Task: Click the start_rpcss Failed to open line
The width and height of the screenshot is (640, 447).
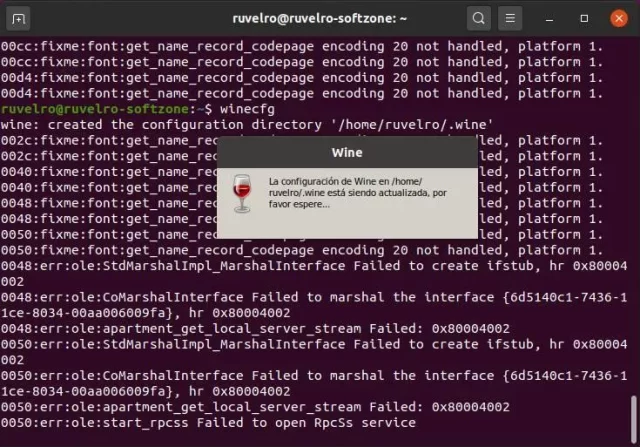Action: [x=208, y=424]
